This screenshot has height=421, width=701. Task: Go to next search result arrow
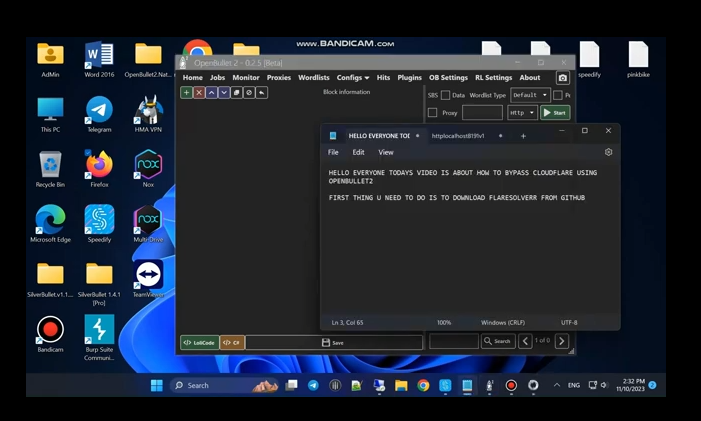pyautogui.click(x=562, y=341)
